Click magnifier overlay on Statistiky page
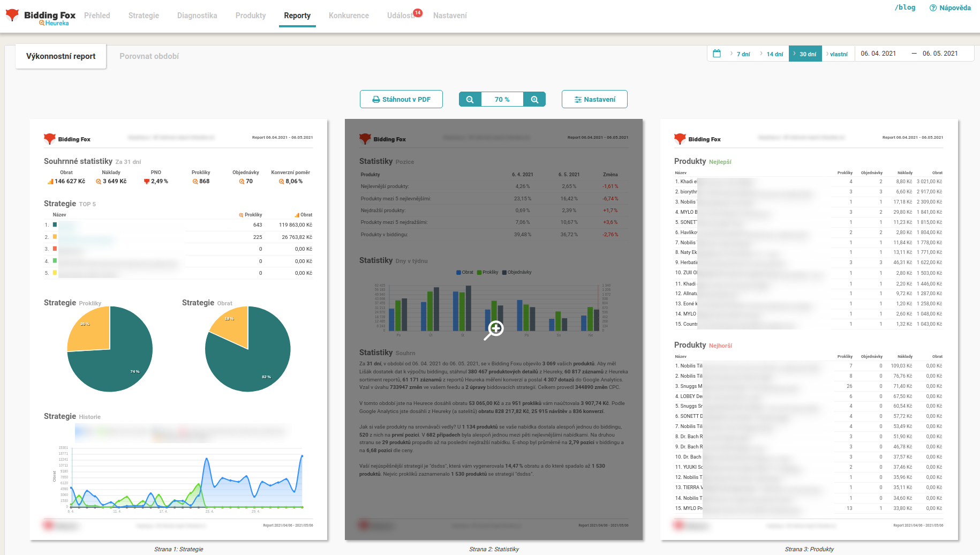980x555 pixels. coord(494,330)
